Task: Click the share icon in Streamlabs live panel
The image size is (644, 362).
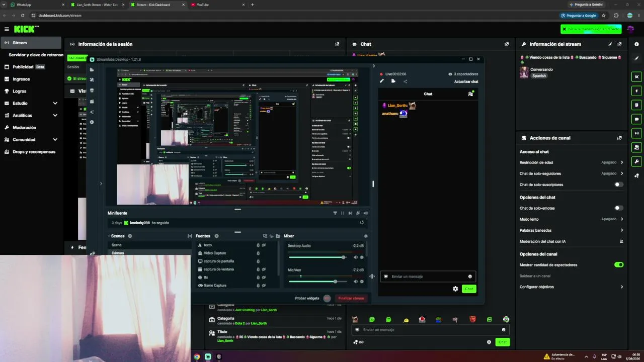Action: pyautogui.click(x=405, y=81)
